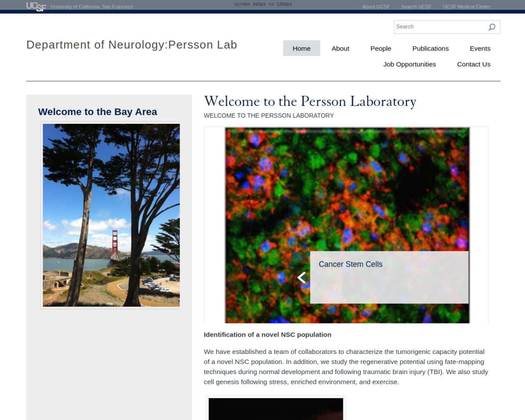Click the Department of Neurology:Persson Lab title
This screenshot has width=525, height=420.
[132, 45]
